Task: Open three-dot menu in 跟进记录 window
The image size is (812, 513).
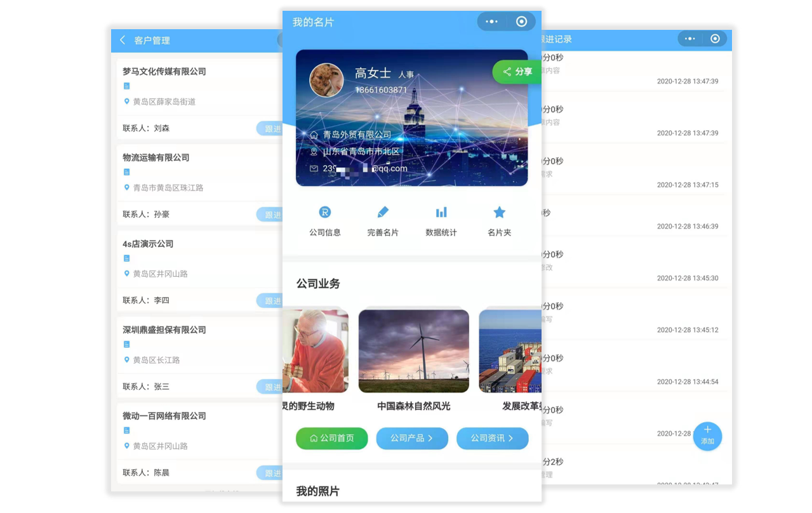Action: pos(690,39)
